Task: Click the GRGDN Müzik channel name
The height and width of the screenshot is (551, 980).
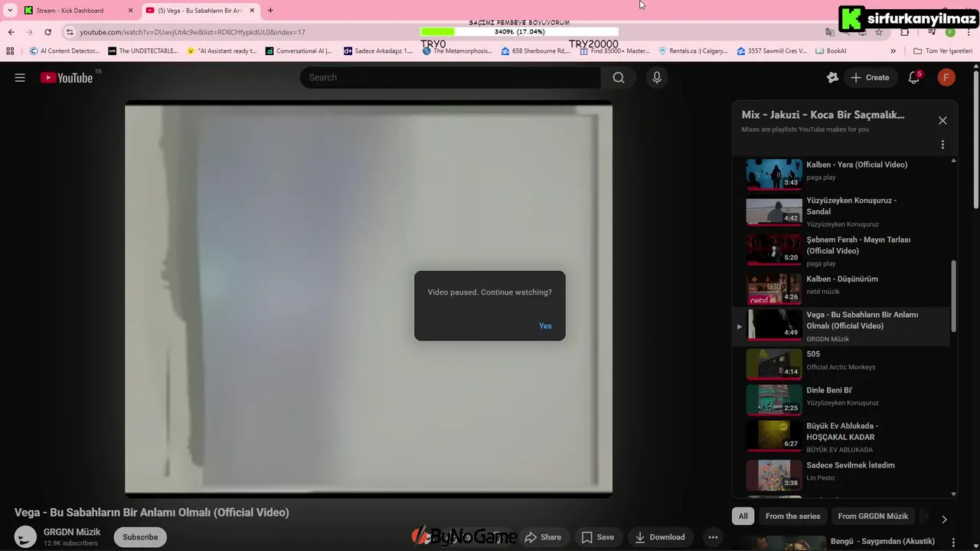Action: (x=72, y=532)
